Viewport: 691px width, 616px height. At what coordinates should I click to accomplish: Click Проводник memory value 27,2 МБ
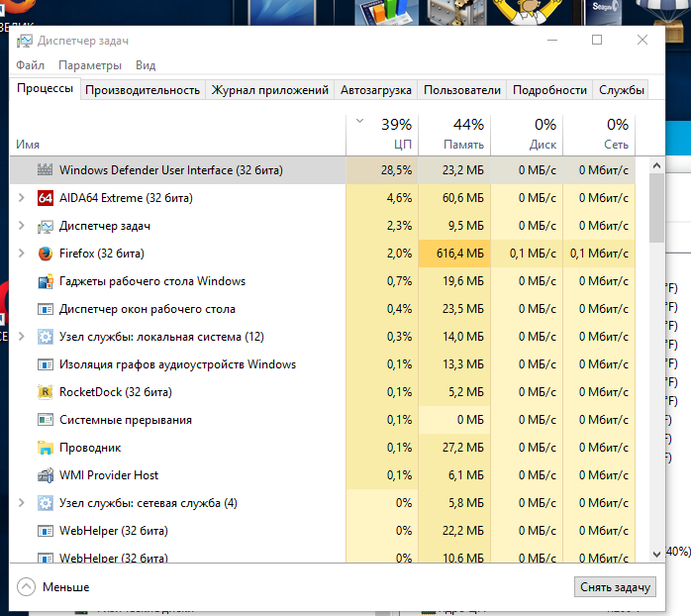coord(463,448)
